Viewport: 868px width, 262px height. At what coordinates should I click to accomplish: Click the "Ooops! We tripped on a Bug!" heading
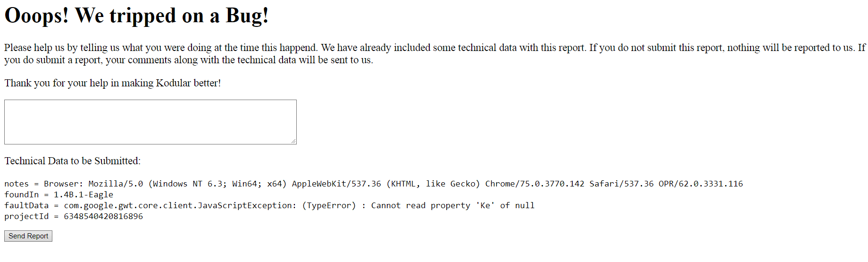[x=136, y=16]
